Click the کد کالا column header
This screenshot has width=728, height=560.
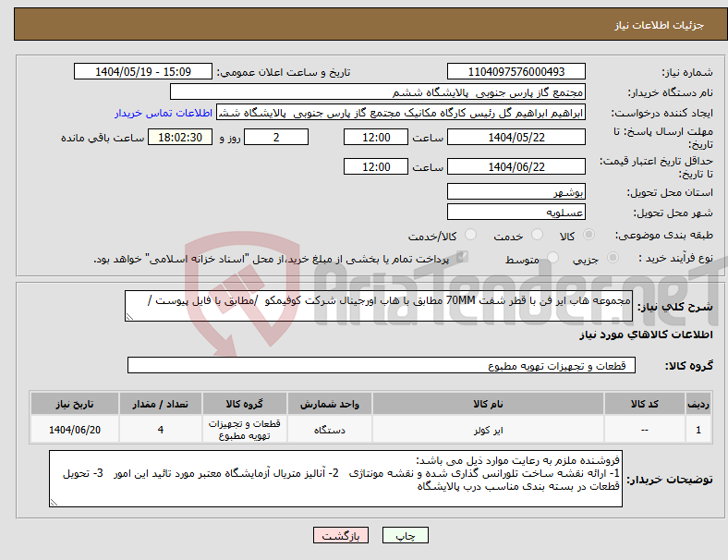pos(645,404)
